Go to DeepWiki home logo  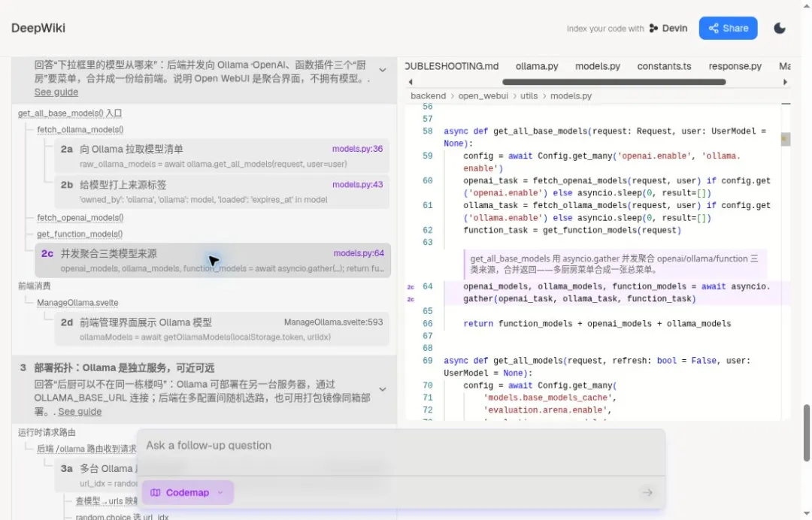pos(38,28)
